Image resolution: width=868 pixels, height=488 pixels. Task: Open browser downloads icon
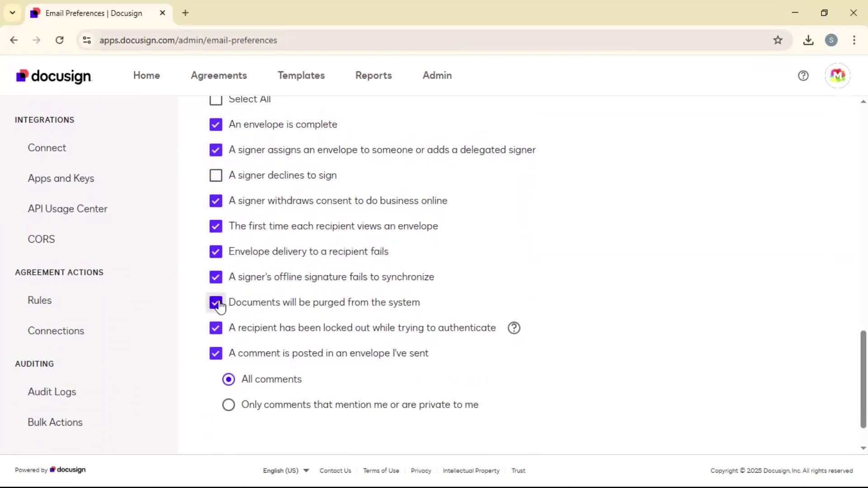point(808,40)
